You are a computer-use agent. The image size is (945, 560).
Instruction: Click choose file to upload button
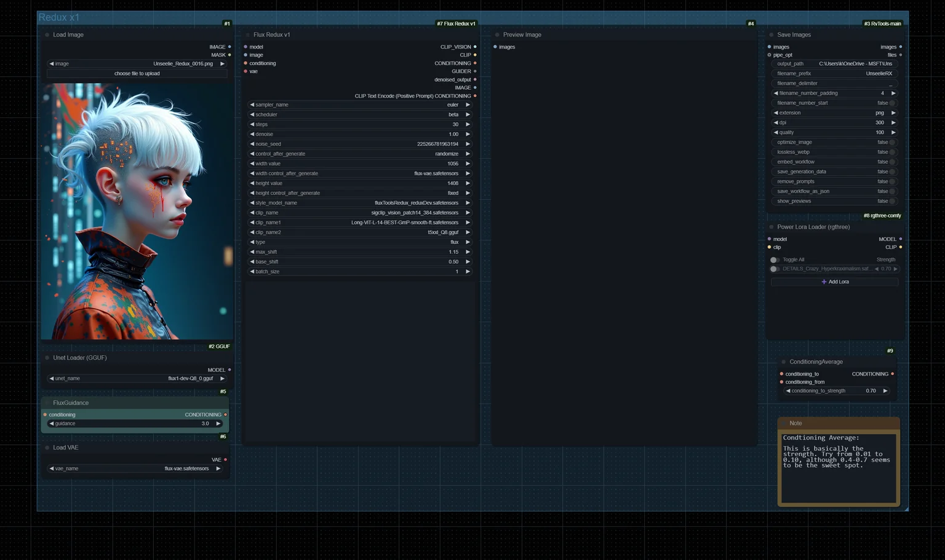tap(137, 74)
